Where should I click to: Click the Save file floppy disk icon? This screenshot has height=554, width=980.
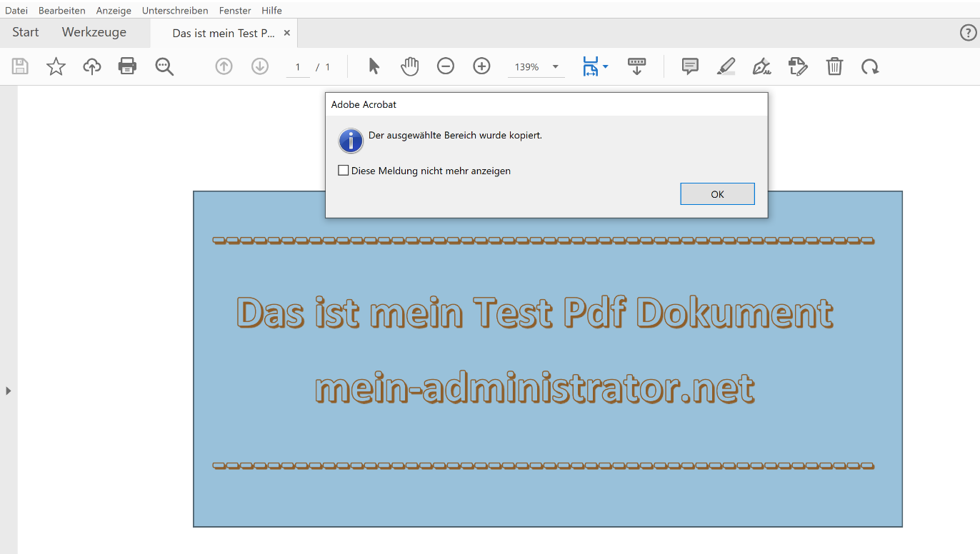click(x=20, y=66)
